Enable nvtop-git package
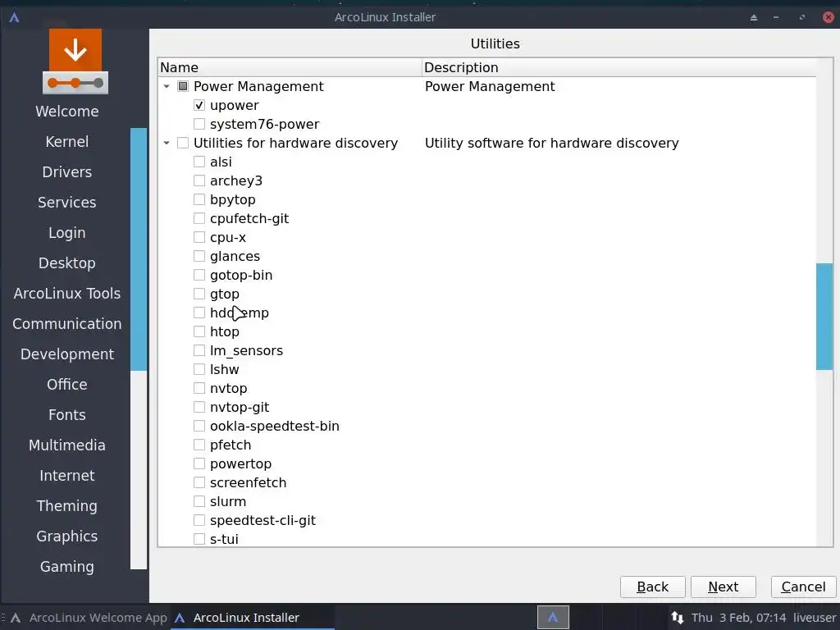The height and width of the screenshot is (630, 840). (199, 407)
